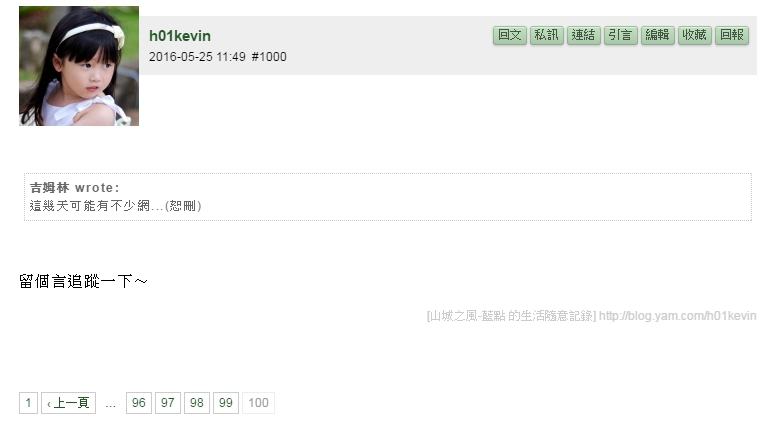The image size is (770, 426).
Task: Quote this post with 引言
Action: pos(621,35)
